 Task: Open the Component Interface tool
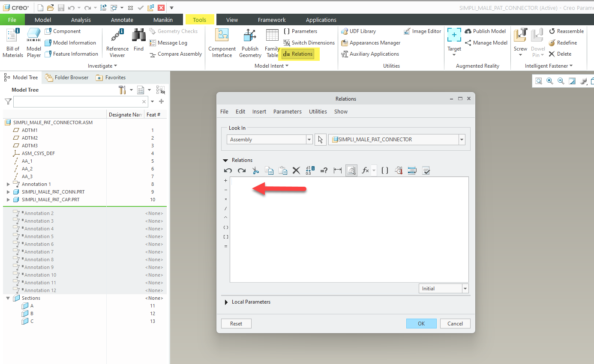(222, 42)
